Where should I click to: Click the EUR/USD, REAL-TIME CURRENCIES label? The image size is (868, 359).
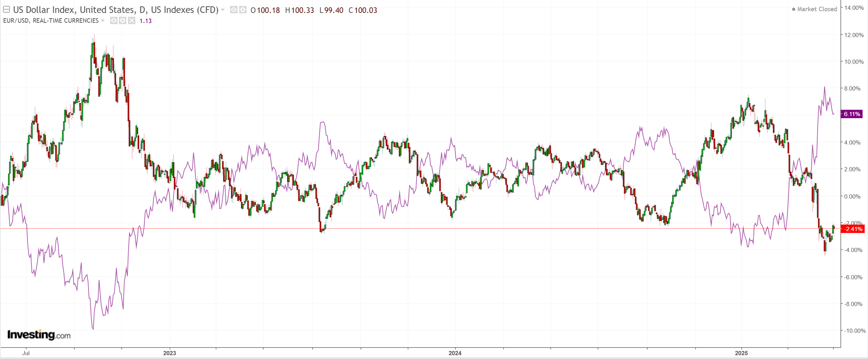pos(51,21)
